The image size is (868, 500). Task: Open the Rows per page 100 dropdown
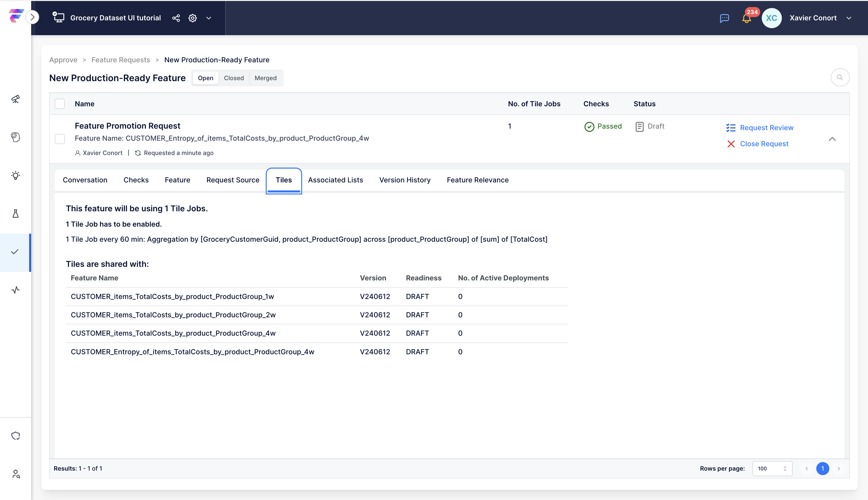[772, 469]
